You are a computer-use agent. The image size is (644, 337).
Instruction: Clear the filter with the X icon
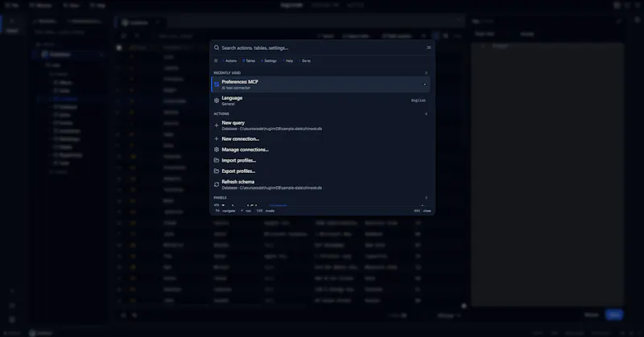(x=216, y=61)
